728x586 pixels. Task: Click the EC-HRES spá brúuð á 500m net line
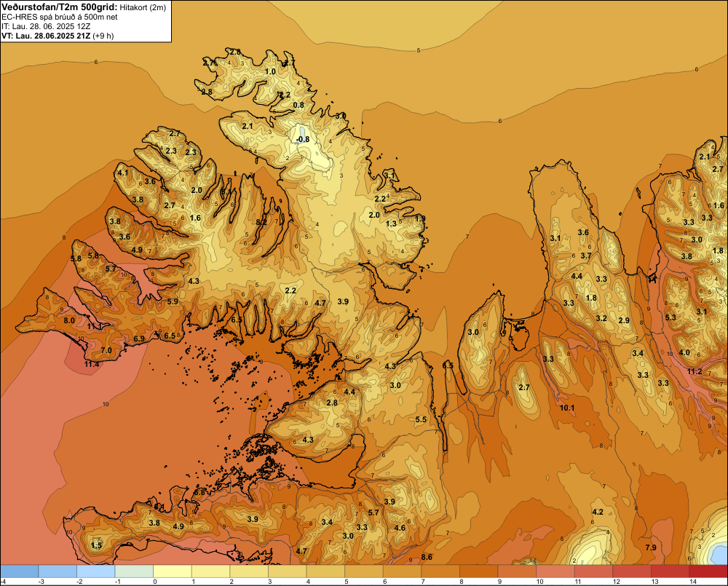tap(60, 17)
